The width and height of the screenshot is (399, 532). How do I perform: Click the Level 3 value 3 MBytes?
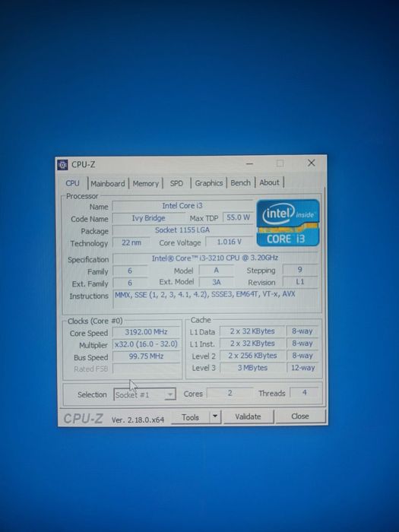(x=252, y=368)
